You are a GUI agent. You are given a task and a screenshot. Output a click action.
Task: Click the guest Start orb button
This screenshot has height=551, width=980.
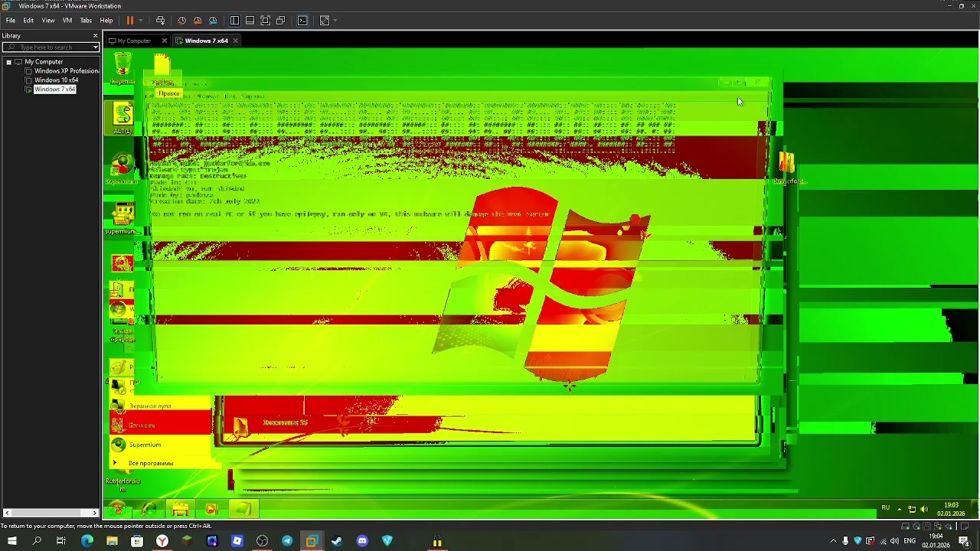(x=117, y=509)
